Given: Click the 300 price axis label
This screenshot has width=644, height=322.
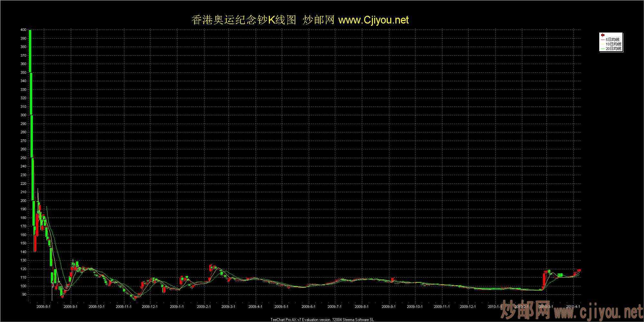Looking at the screenshot, I should (x=23, y=115).
